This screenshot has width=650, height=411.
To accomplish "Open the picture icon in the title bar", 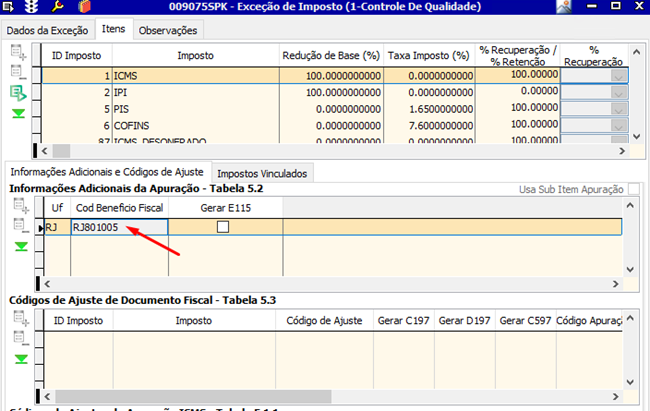I will [x=564, y=6].
